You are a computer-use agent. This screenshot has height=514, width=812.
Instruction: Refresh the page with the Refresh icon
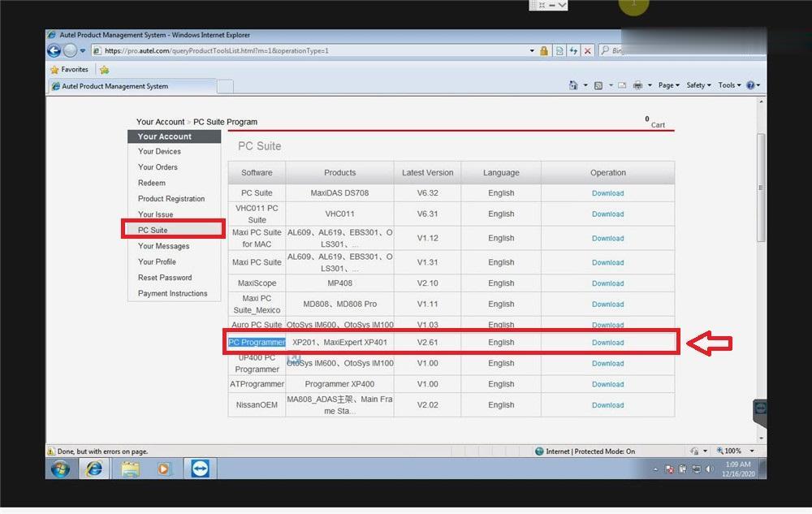click(573, 50)
